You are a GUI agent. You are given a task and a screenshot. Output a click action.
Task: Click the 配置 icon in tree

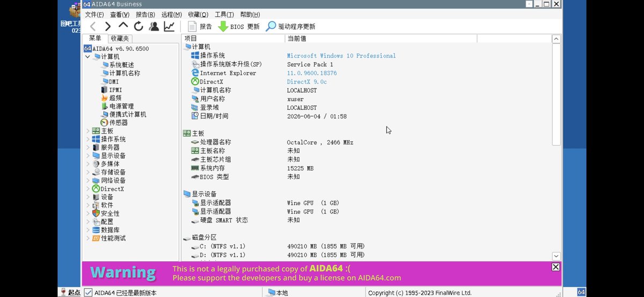tap(96, 221)
